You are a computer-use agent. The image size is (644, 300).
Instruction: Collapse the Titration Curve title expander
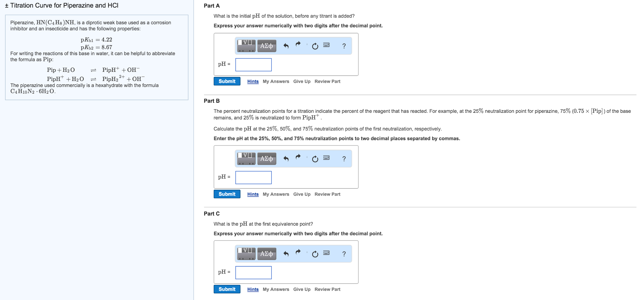click(x=7, y=5)
